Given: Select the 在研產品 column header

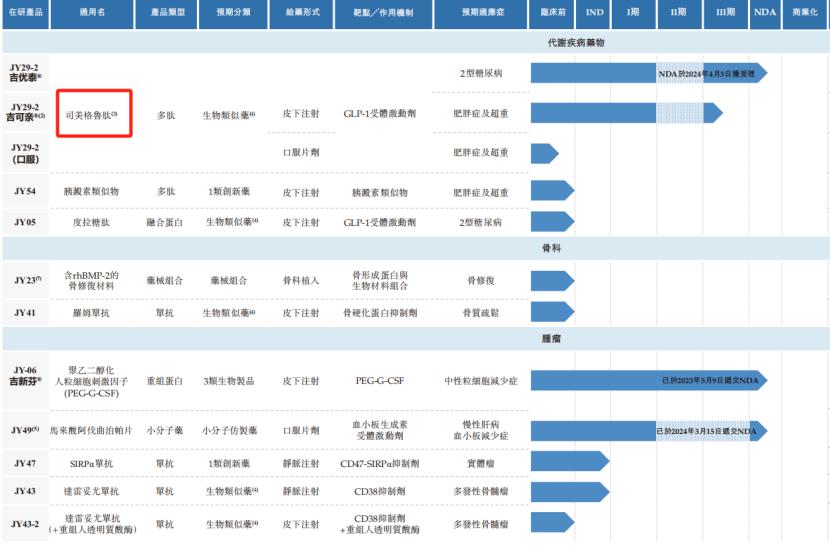Looking at the screenshot, I should coord(22,14).
